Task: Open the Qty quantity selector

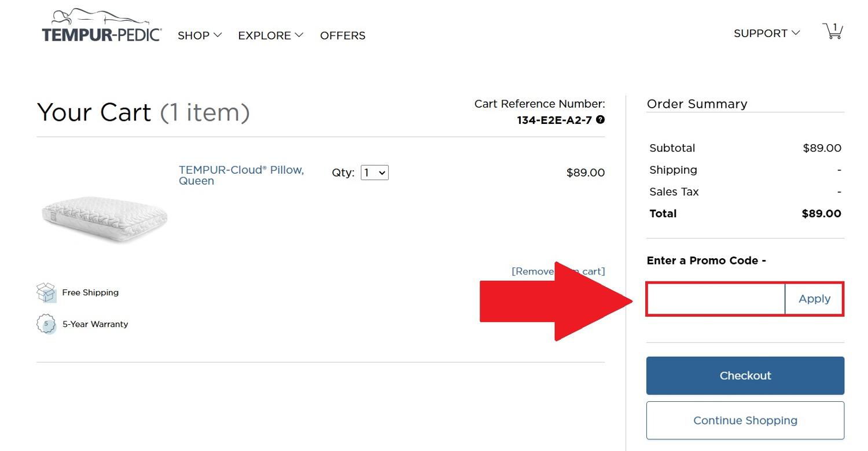Action: tap(374, 173)
